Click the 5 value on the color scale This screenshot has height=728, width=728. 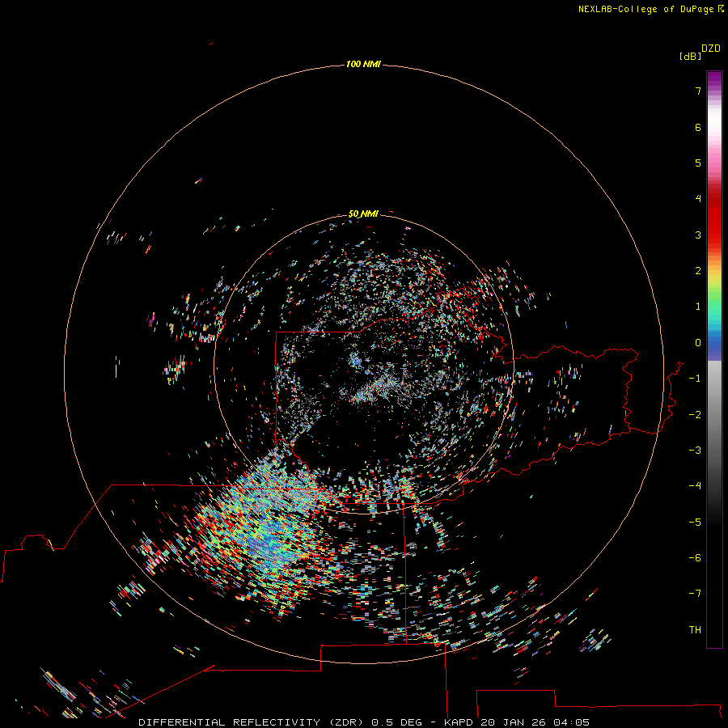click(698, 163)
